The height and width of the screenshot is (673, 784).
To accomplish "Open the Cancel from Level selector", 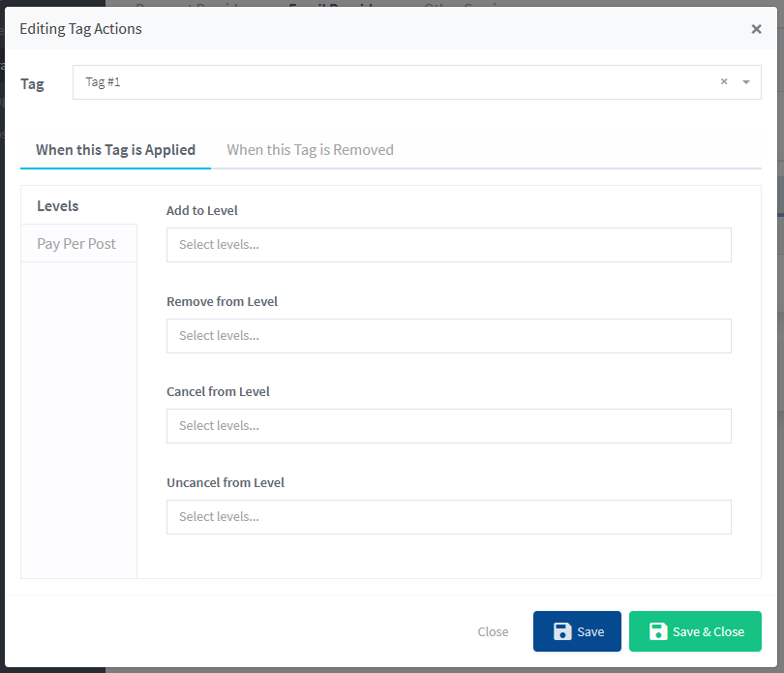I will click(x=448, y=426).
